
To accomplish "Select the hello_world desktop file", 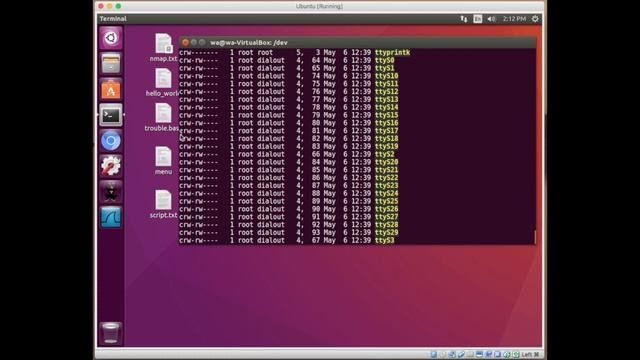I will tap(163, 82).
